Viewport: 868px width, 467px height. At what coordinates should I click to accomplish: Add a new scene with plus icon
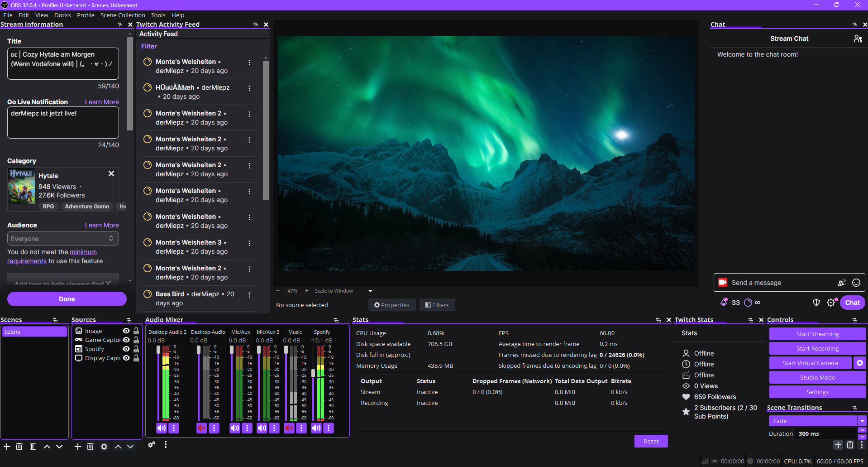click(7, 447)
